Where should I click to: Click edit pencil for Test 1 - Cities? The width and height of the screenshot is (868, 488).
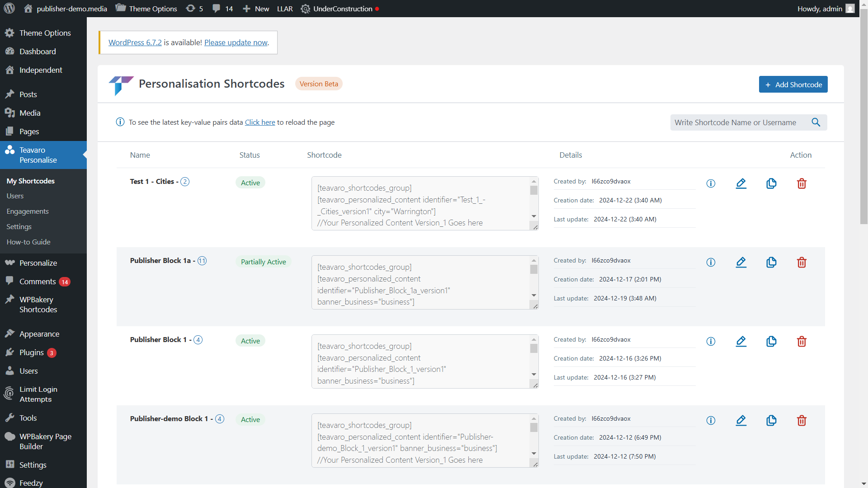741,183
